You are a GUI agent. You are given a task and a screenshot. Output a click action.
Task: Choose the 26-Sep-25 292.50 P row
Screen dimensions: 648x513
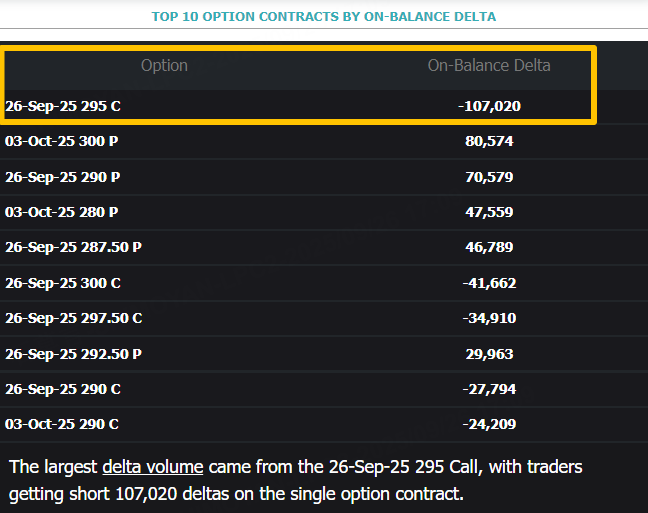(73, 354)
